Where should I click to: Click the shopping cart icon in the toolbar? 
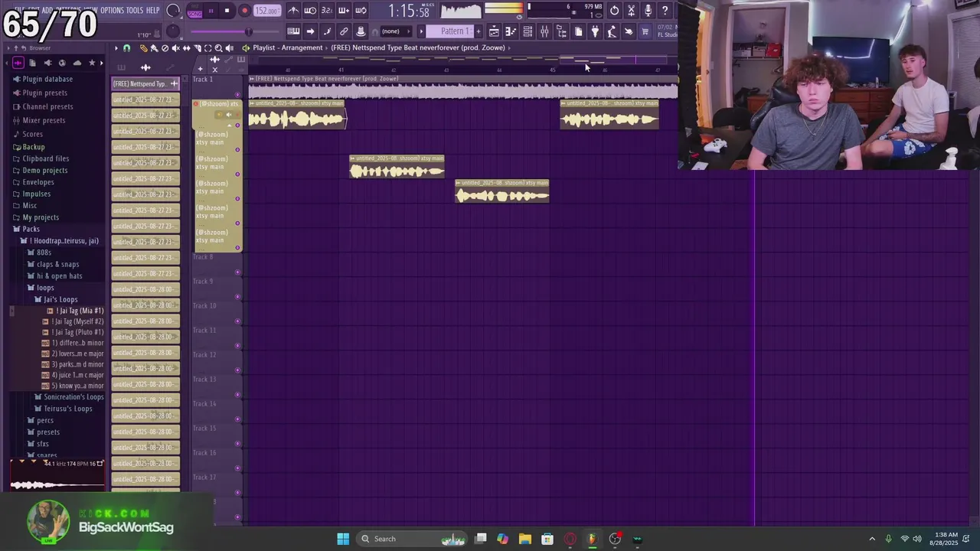pos(645,31)
